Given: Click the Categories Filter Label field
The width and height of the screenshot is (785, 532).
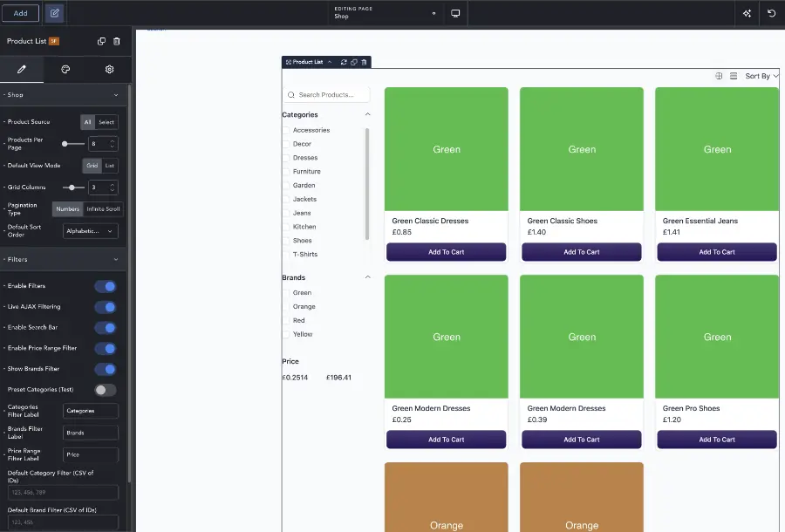Looking at the screenshot, I should pyautogui.click(x=91, y=411).
